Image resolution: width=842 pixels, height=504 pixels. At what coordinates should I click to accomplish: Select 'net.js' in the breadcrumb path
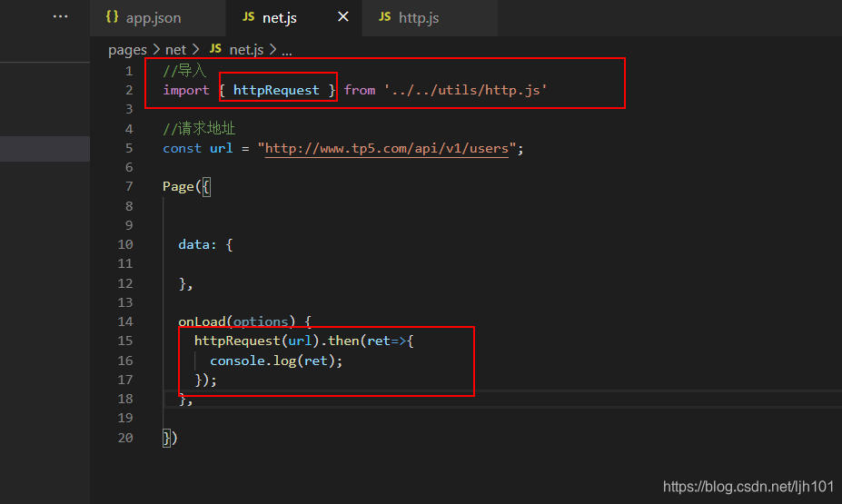pyautogui.click(x=246, y=50)
